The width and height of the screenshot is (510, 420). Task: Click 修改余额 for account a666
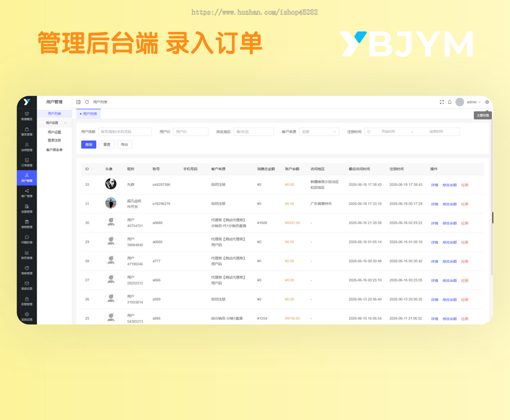click(x=450, y=281)
